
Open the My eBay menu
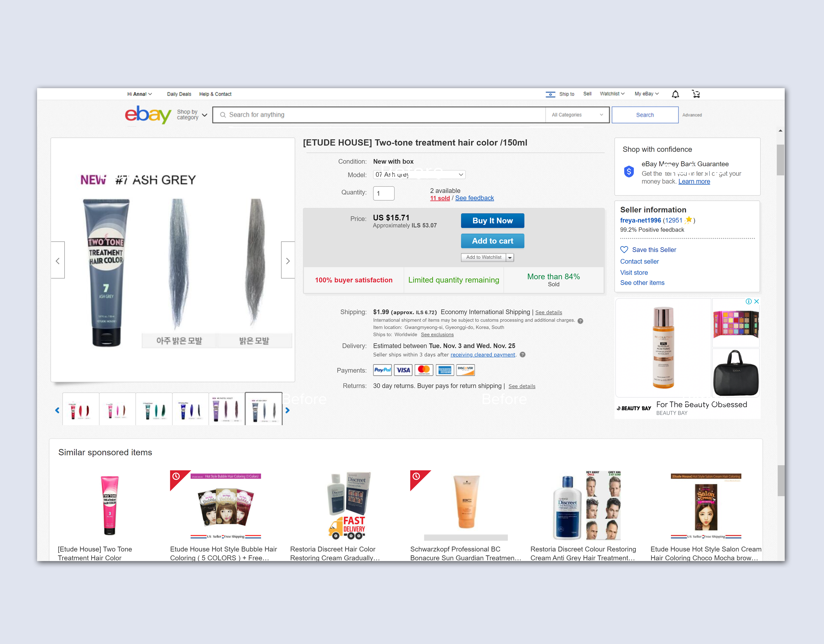pyautogui.click(x=647, y=94)
